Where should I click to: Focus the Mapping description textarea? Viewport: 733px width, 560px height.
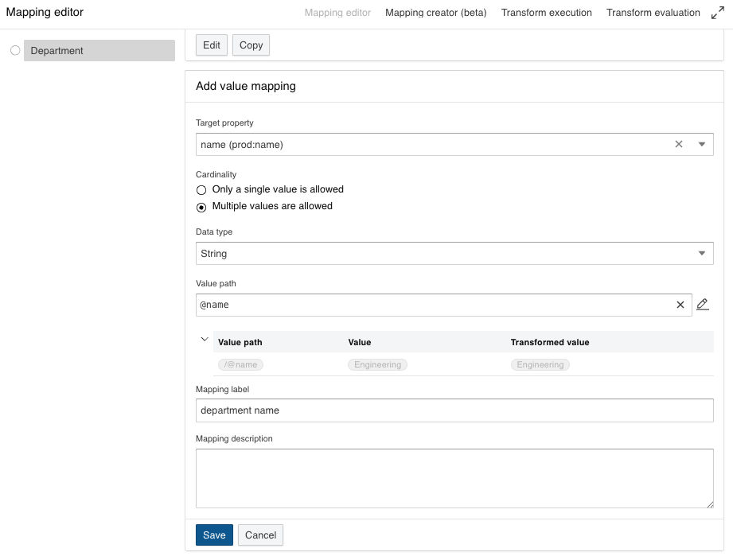pyautogui.click(x=454, y=478)
